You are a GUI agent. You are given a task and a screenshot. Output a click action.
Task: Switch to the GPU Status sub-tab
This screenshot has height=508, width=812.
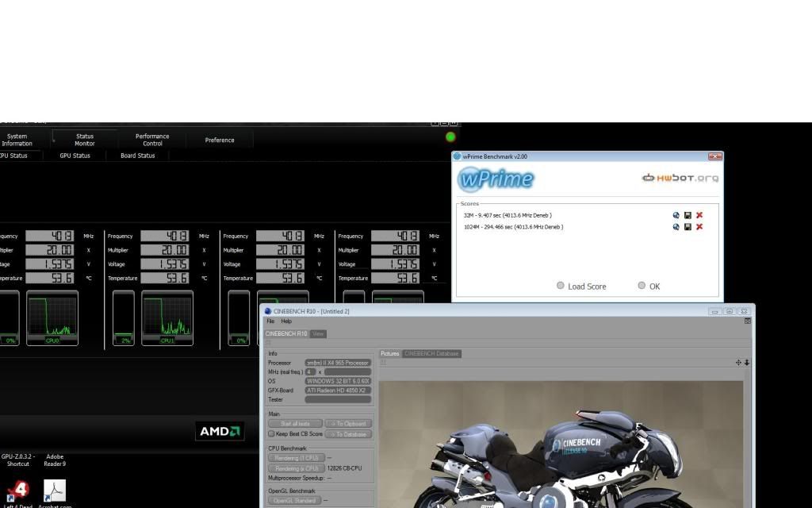coord(75,156)
